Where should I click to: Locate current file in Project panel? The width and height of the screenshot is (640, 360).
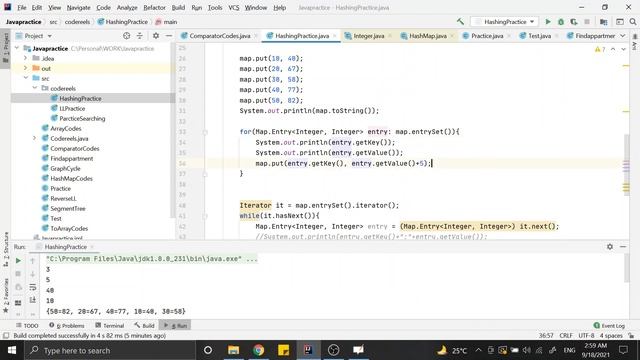(x=127, y=36)
